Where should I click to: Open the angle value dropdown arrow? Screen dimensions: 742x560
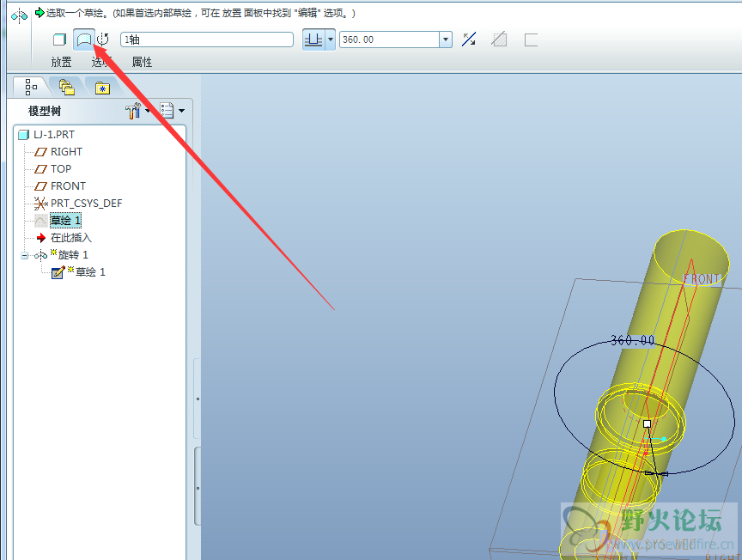(x=446, y=40)
